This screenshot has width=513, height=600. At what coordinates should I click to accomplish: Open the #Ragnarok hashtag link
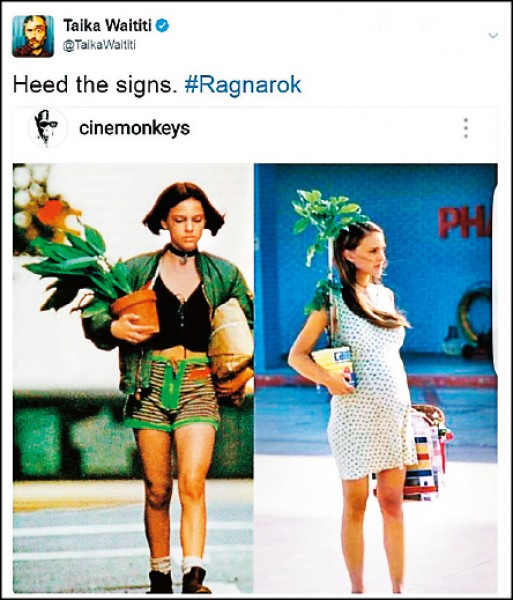243,85
